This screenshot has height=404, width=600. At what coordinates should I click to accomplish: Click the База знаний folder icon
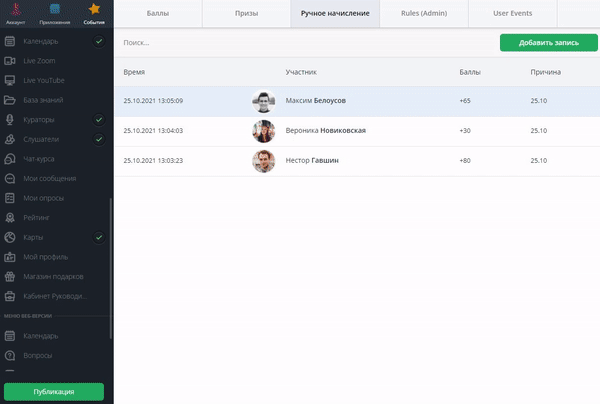tap(10, 100)
